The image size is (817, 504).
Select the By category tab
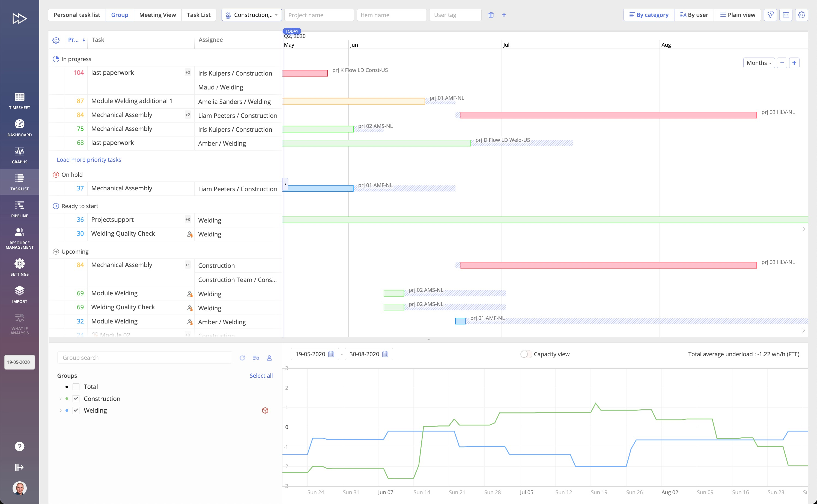coord(649,14)
